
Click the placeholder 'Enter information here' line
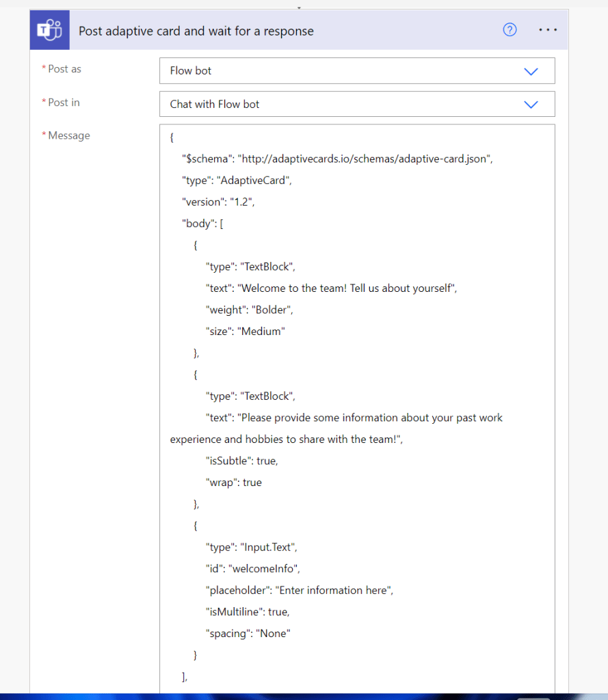point(300,590)
